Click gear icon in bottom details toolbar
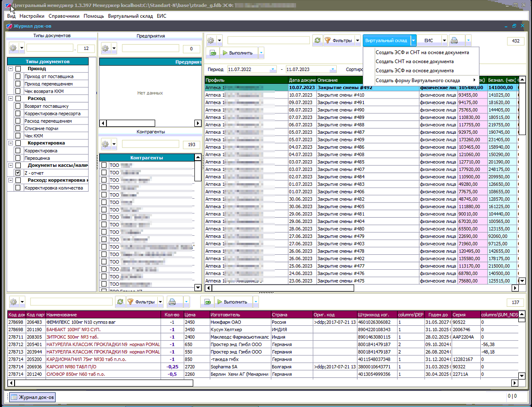The width and height of the screenshot is (532, 407). 13,302
